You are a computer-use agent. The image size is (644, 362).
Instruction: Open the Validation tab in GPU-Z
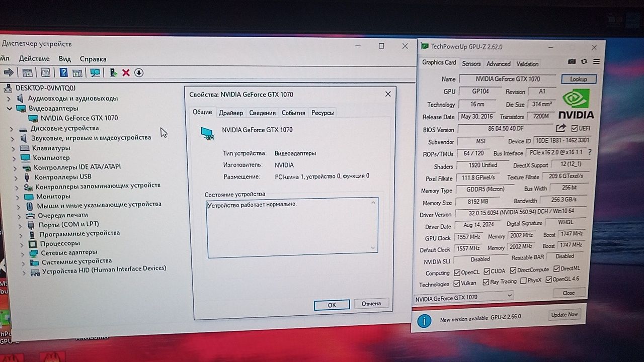[x=527, y=64]
